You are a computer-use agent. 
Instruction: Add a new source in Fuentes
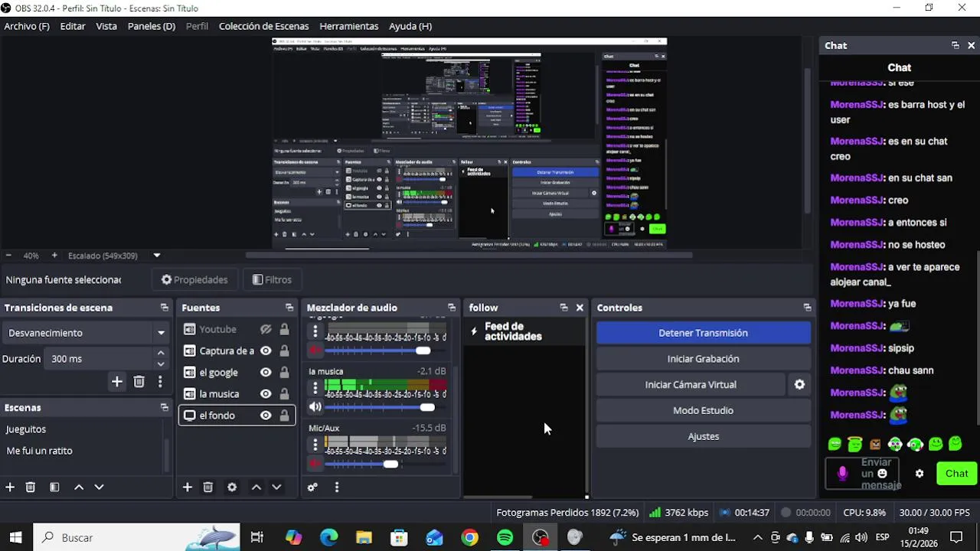(188, 487)
